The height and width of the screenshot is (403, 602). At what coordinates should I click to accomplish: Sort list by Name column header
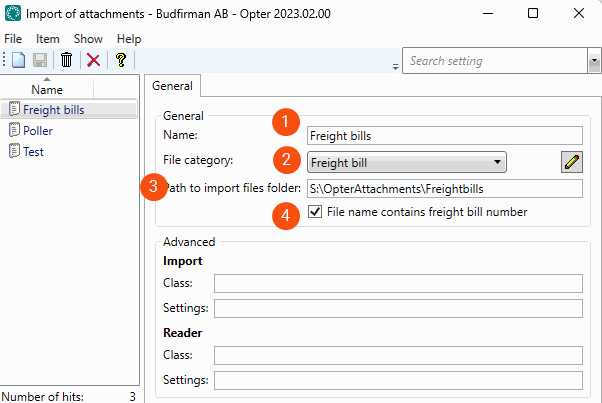[47, 89]
